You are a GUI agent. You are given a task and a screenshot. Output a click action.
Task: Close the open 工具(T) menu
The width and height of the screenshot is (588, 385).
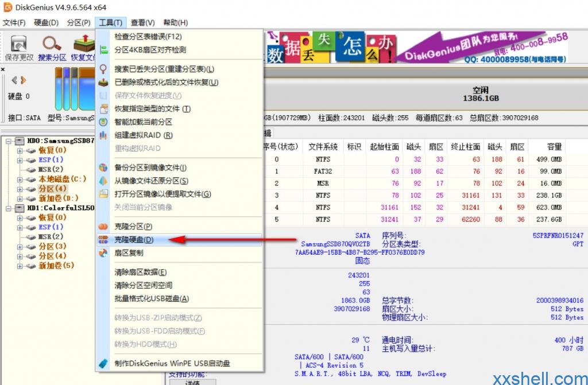pyautogui.click(x=111, y=22)
